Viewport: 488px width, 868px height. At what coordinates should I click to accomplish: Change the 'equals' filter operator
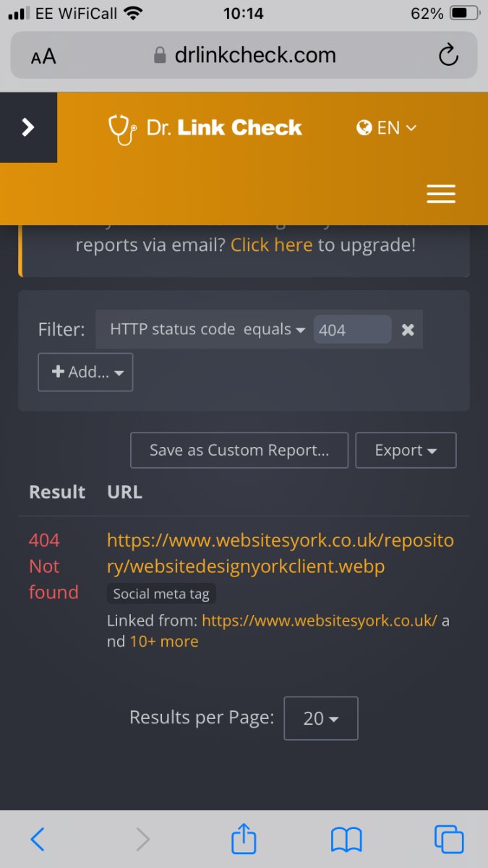pos(274,329)
